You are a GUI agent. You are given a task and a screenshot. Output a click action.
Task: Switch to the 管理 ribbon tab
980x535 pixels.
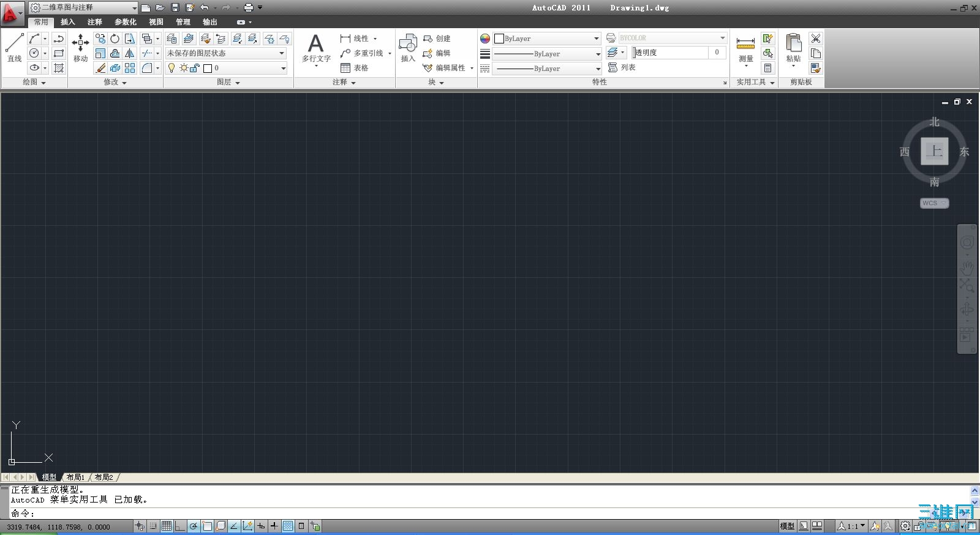pyautogui.click(x=183, y=22)
